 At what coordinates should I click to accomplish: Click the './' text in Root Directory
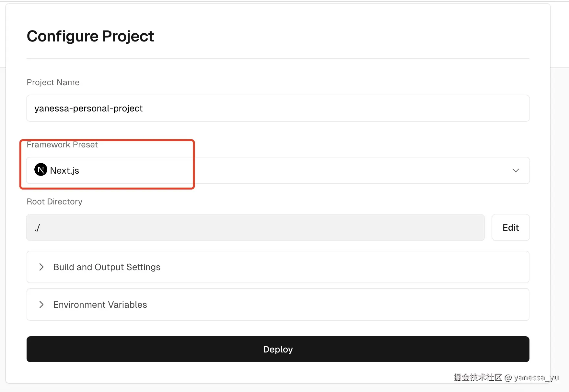[x=37, y=227]
